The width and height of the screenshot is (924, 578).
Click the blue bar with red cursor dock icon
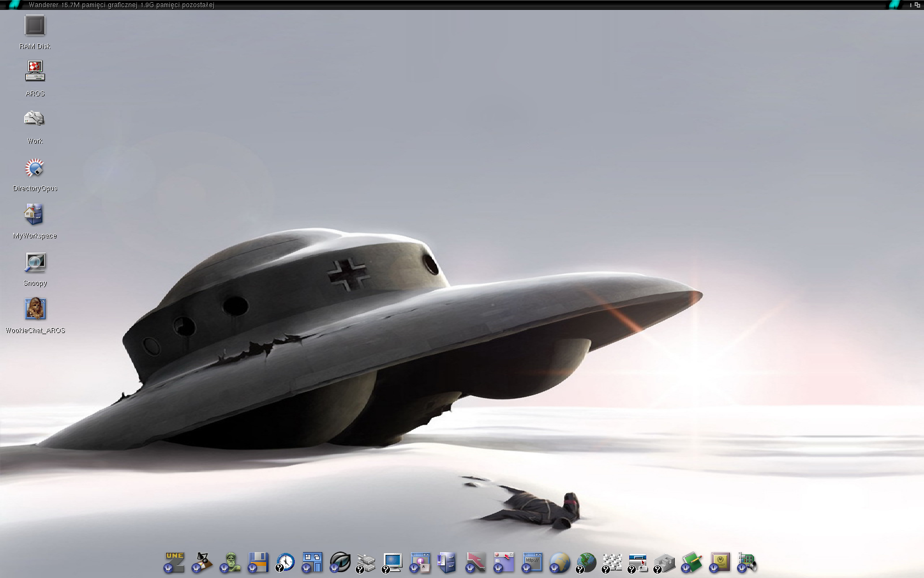pyautogui.click(x=637, y=563)
